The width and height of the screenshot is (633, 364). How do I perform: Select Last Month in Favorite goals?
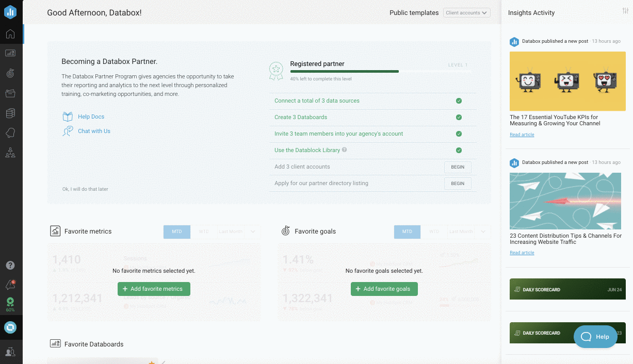pyautogui.click(x=461, y=231)
